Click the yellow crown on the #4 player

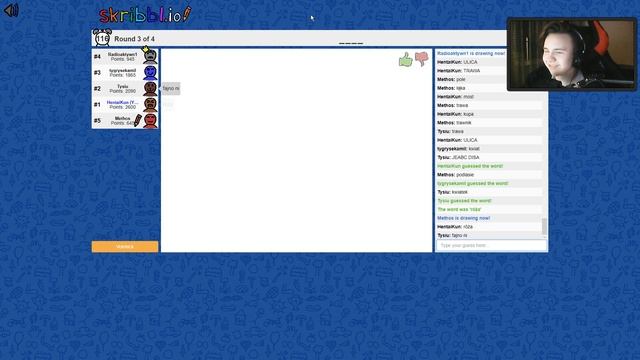tap(145, 49)
